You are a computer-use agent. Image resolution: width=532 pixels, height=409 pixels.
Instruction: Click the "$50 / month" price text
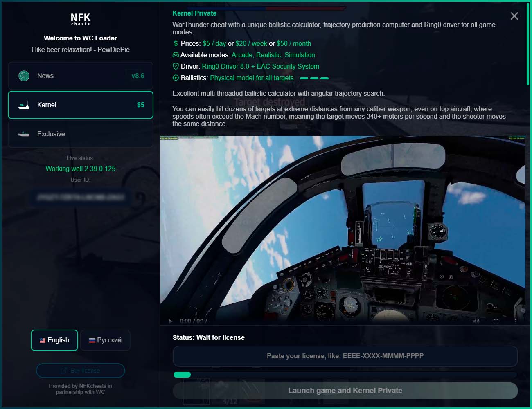point(294,43)
